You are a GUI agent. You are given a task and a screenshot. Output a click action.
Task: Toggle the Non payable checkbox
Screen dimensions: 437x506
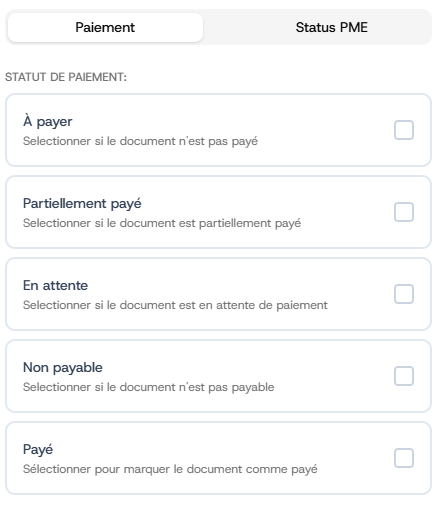pyautogui.click(x=404, y=376)
